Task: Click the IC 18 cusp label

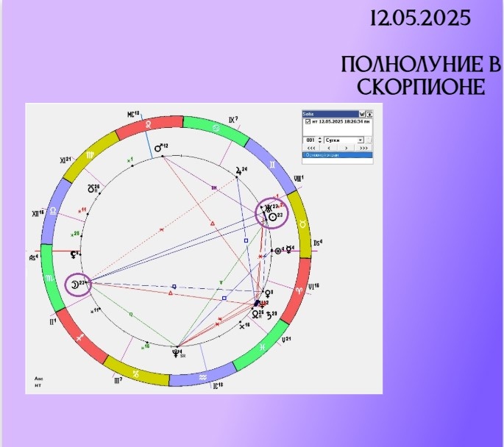Action: coord(219,385)
